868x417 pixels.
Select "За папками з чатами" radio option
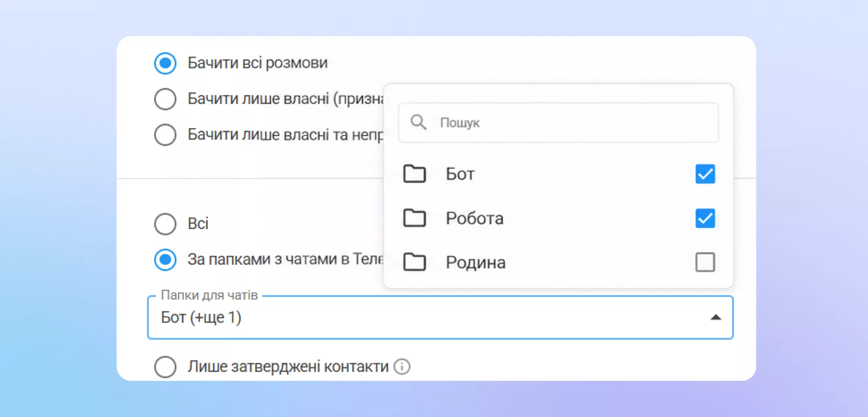click(165, 260)
